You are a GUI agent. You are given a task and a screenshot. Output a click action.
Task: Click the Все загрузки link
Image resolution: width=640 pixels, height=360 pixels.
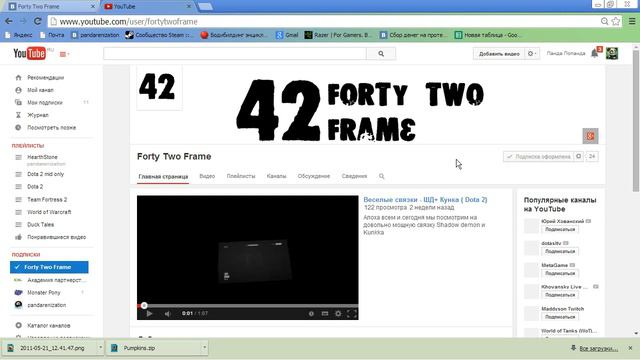[x=598, y=349]
